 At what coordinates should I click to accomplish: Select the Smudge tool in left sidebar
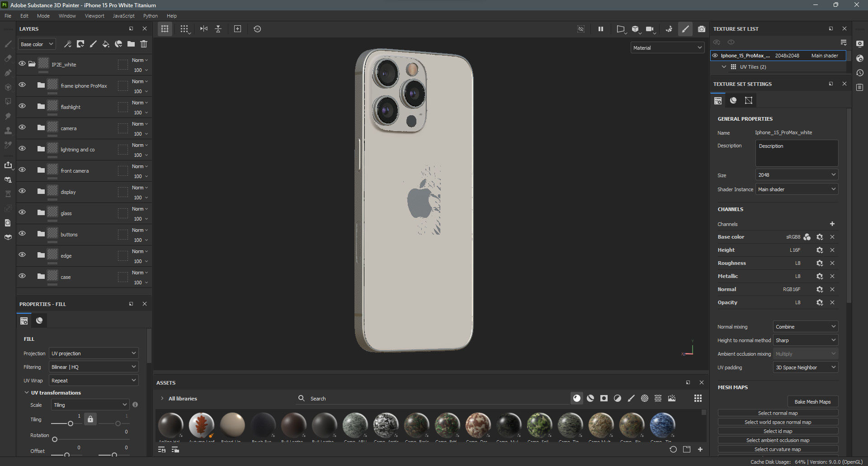pyautogui.click(x=8, y=116)
